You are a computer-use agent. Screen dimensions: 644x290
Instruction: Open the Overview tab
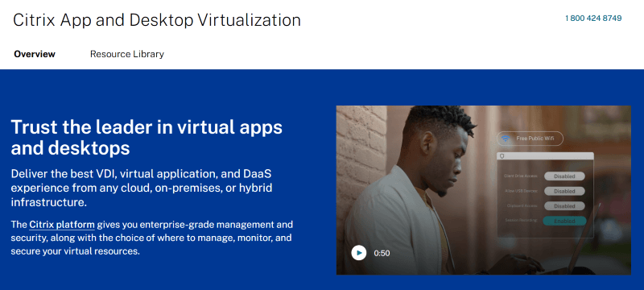(35, 54)
